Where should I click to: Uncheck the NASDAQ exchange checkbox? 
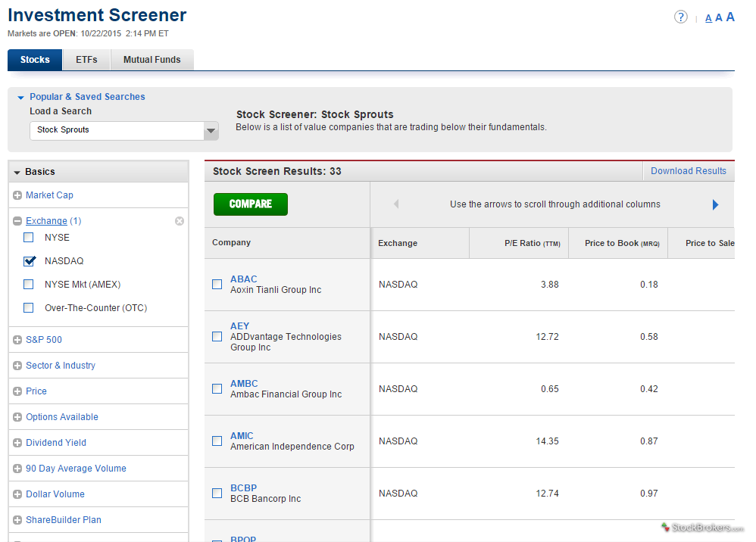click(x=28, y=260)
